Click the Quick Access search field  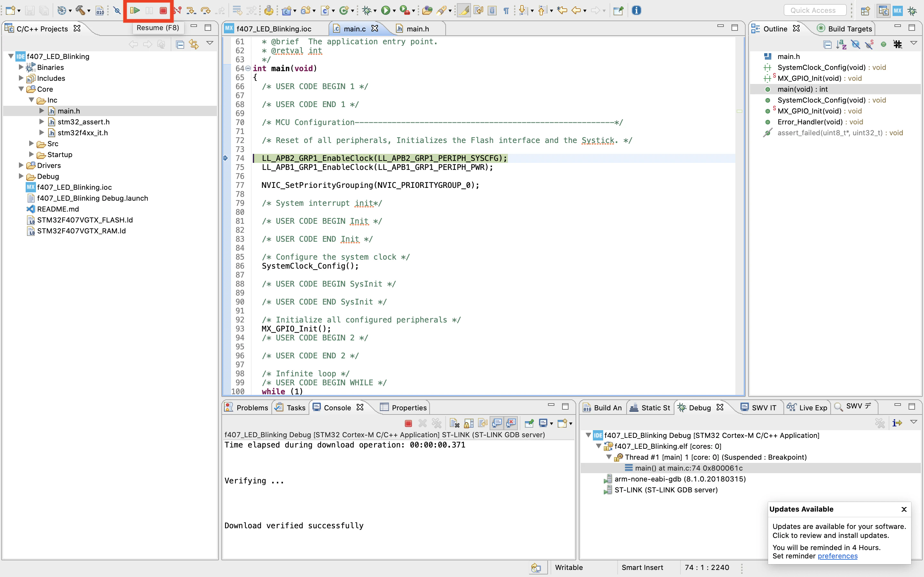click(x=815, y=10)
